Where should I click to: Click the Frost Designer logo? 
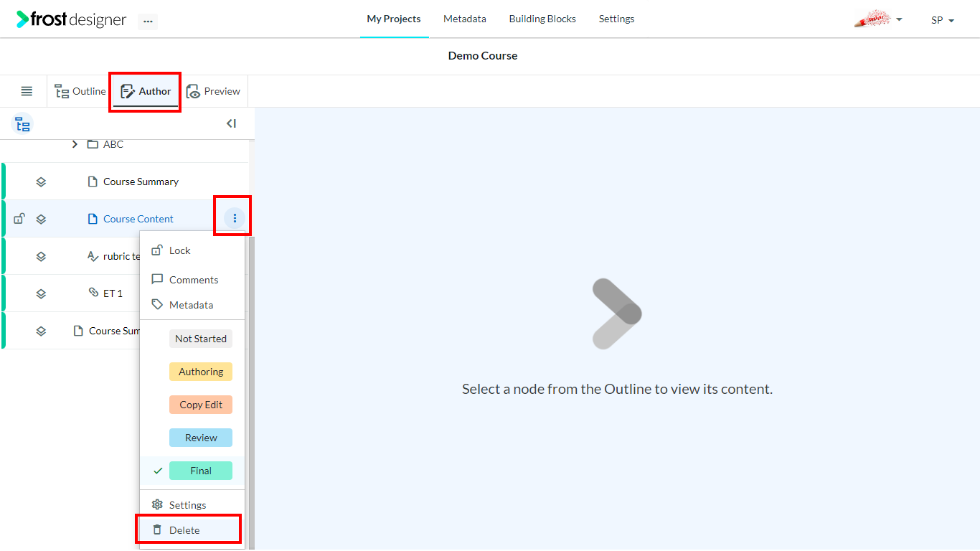[x=71, y=19]
